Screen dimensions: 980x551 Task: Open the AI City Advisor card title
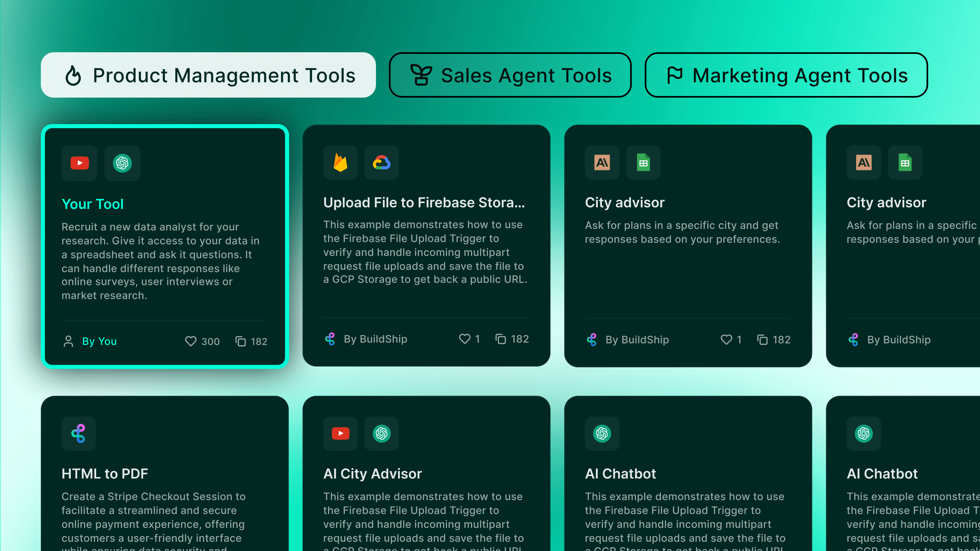coord(372,474)
